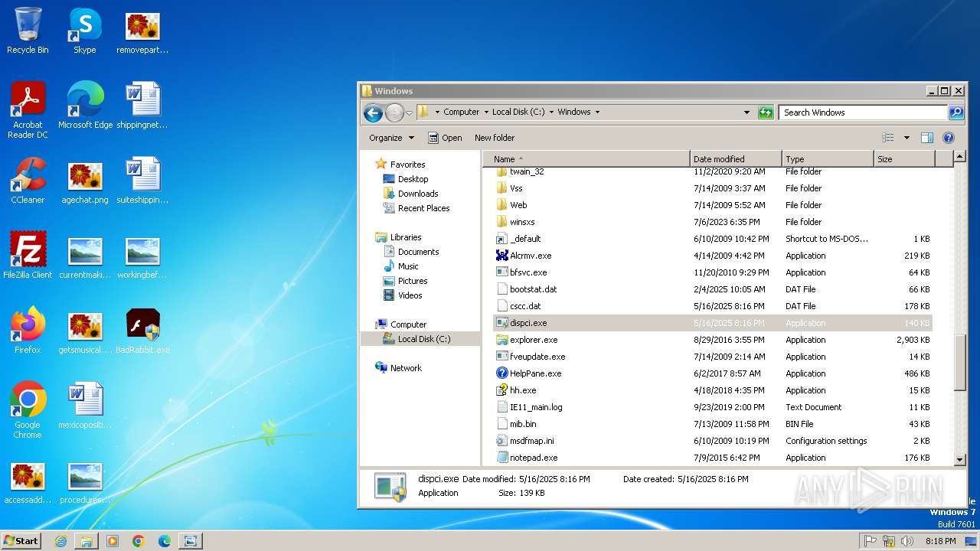Launch Skype from the desktop
The width and height of the screenshot is (980, 551).
coord(84,31)
